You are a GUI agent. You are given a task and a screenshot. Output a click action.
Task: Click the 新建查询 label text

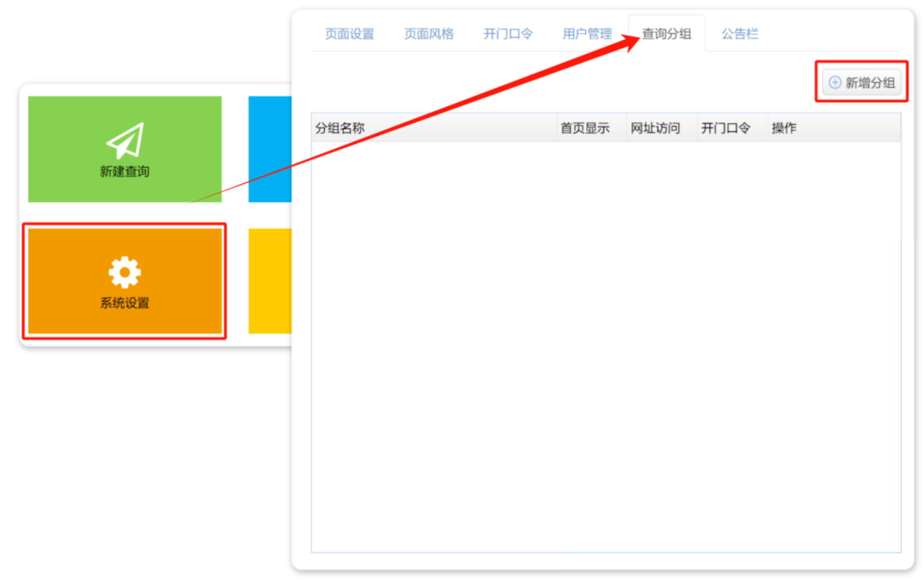pyautogui.click(x=125, y=171)
